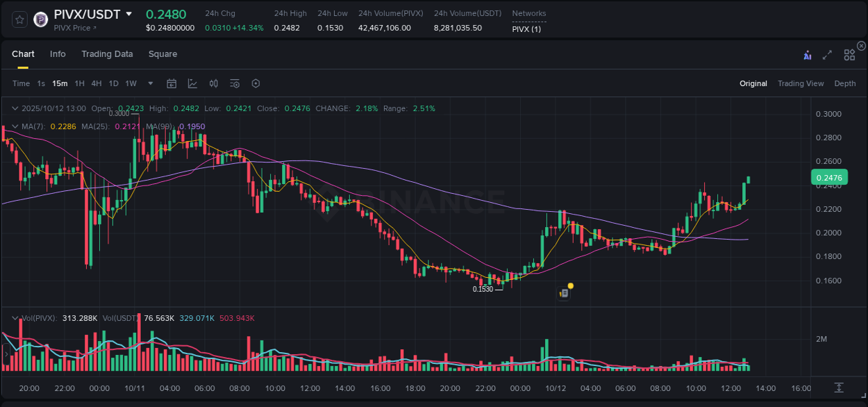Collapse the OHLC info row chevron
Image resolution: width=868 pixels, height=407 pixels.
coord(15,108)
